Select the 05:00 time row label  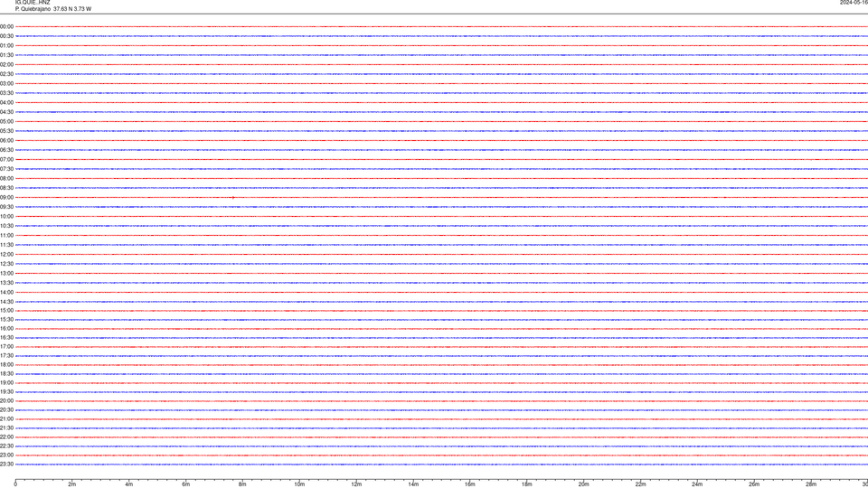[x=6, y=121]
